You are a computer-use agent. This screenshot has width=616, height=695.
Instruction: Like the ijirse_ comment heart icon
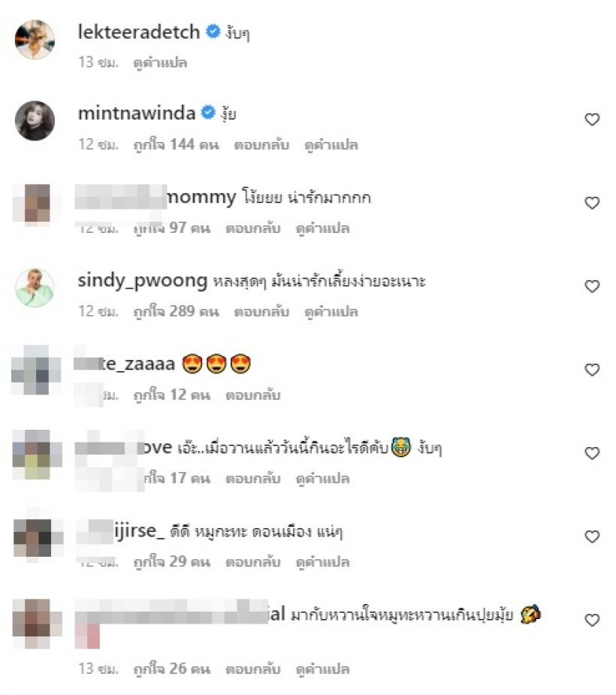[592, 536]
